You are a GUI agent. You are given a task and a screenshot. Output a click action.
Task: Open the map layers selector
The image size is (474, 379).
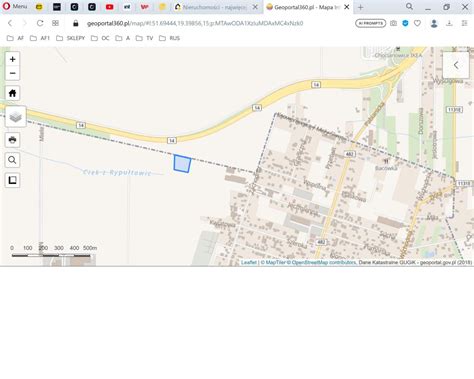click(16, 116)
